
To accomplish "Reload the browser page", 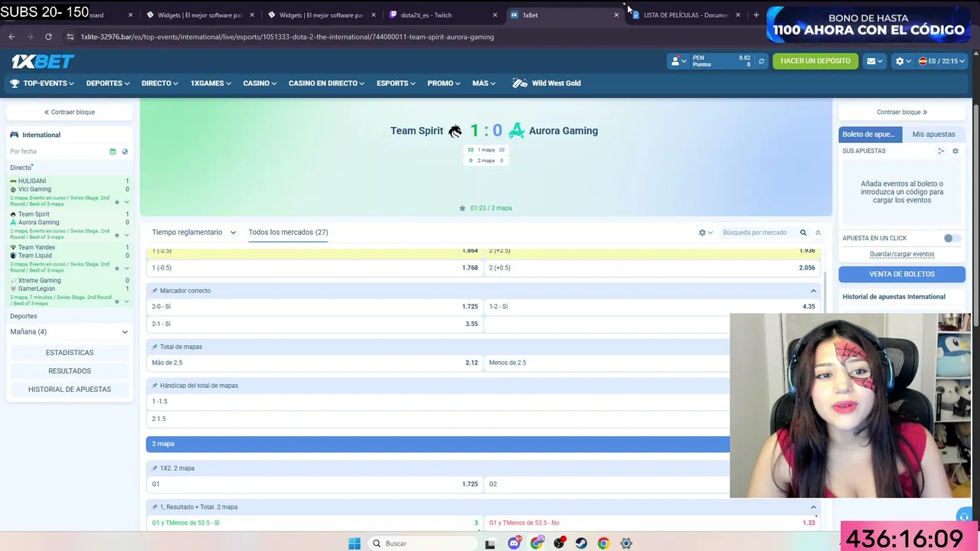I will (48, 37).
